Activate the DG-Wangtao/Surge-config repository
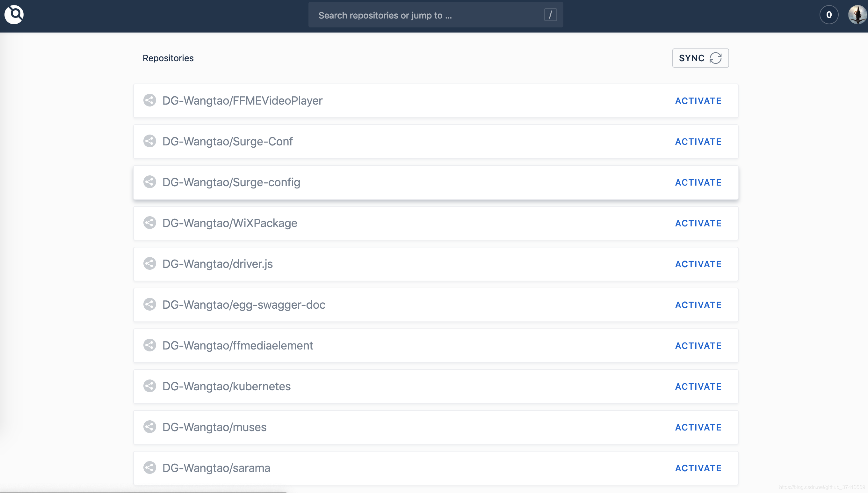The image size is (868, 493). click(698, 182)
